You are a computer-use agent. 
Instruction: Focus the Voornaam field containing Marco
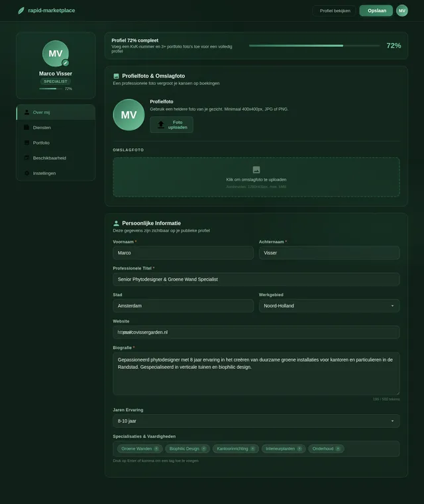(183, 253)
